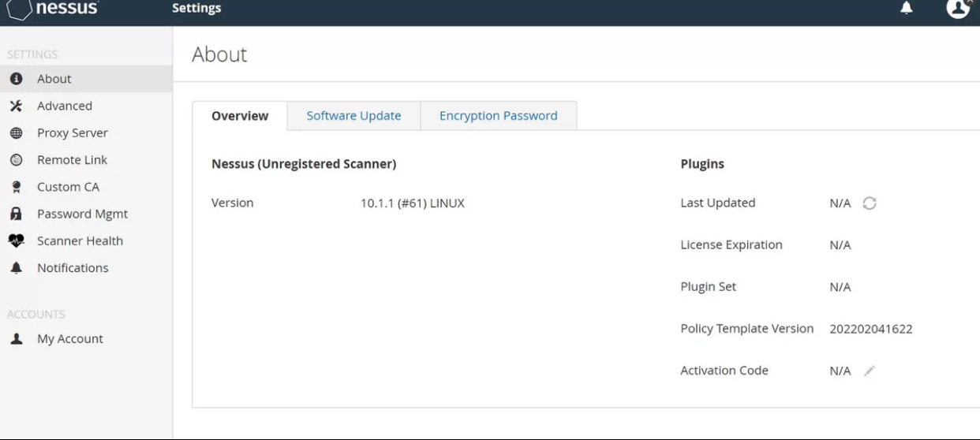The height and width of the screenshot is (440, 980).
Task: Open the Encryption Password tab
Action: [x=499, y=116]
